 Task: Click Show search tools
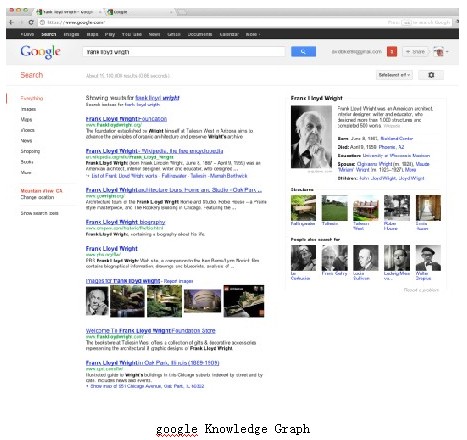tap(39, 213)
